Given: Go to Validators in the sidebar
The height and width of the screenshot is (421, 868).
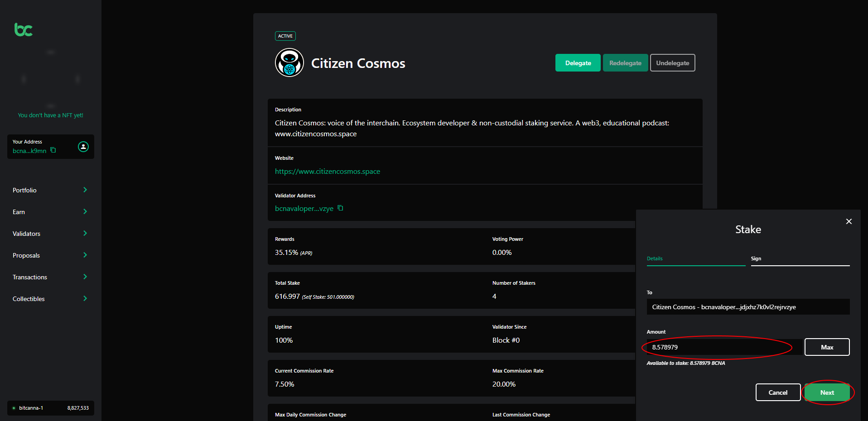Looking at the screenshot, I should [26, 234].
